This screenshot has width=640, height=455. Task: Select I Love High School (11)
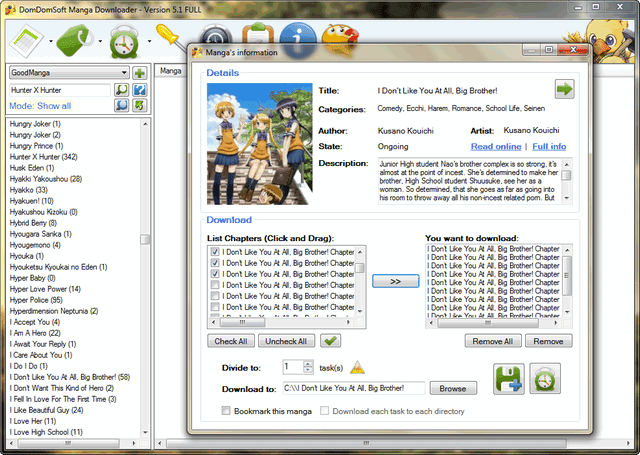point(46,432)
